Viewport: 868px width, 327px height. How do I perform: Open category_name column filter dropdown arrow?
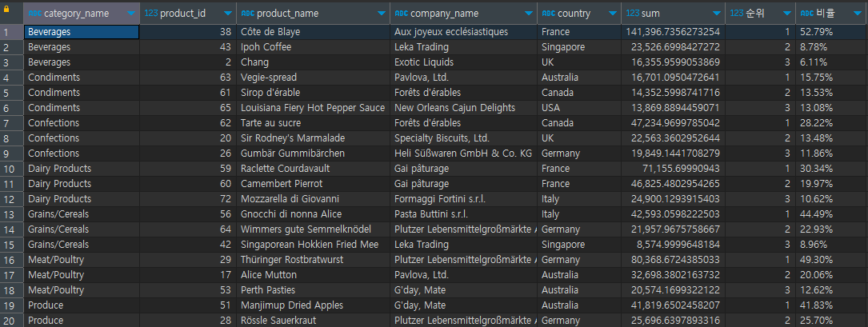point(130,14)
